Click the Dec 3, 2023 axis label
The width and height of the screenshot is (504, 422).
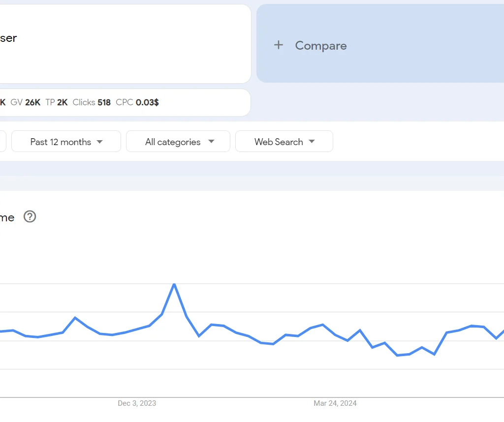click(x=136, y=403)
